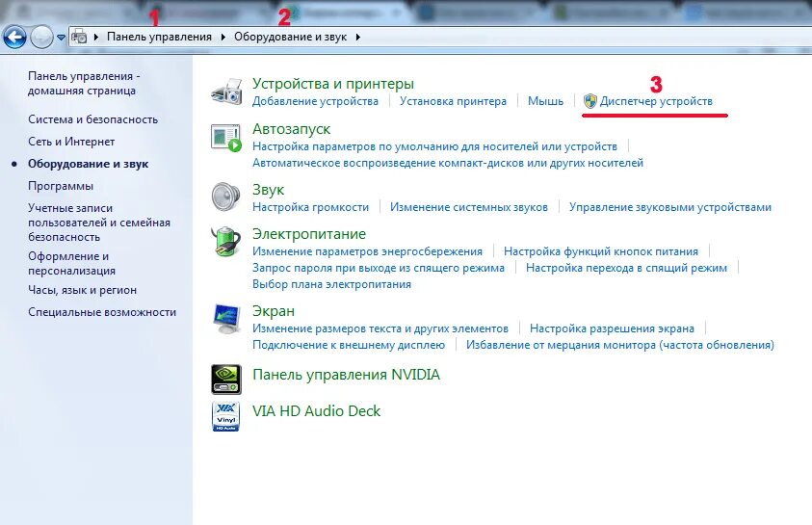Click 'Добавление устройства' link
This screenshot has height=525, width=812.
point(315,101)
